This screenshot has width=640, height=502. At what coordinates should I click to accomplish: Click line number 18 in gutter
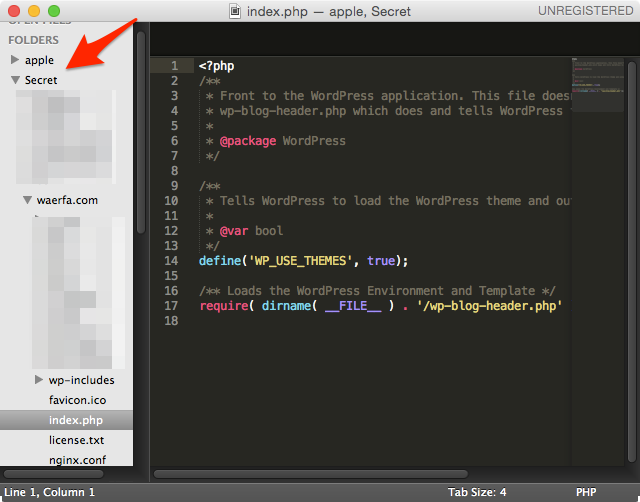[x=171, y=321]
